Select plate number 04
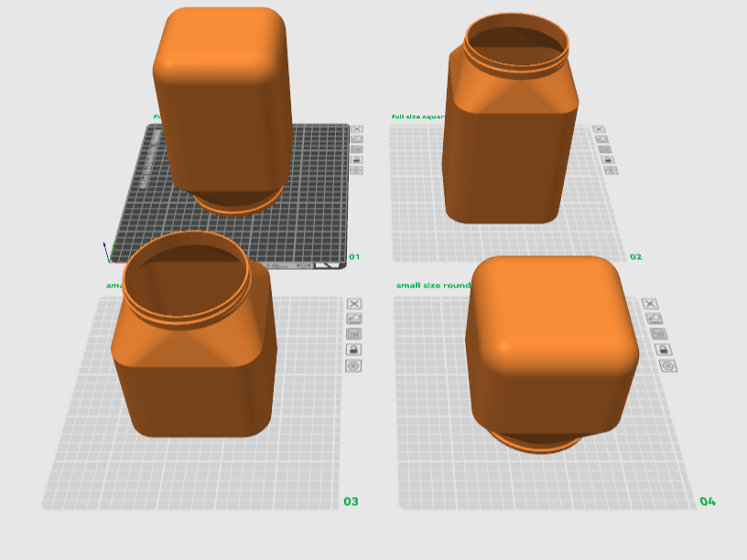 pos(707,501)
